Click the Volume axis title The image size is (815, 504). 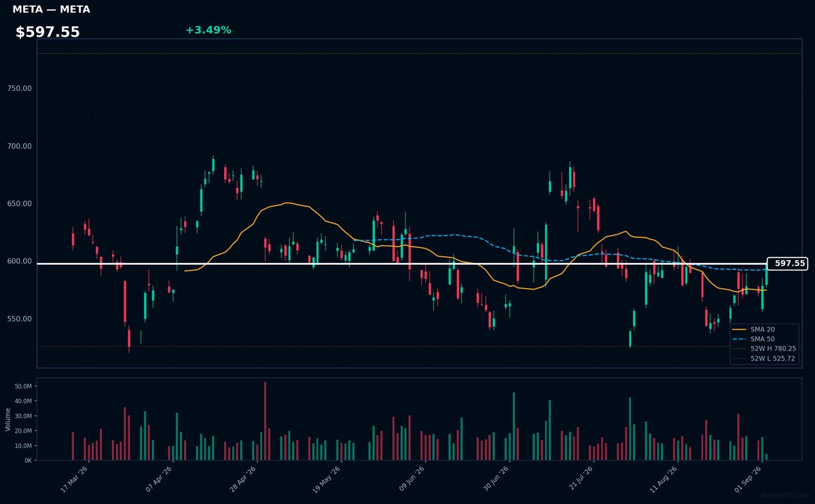pyautogui.click(x=8, y=419)
